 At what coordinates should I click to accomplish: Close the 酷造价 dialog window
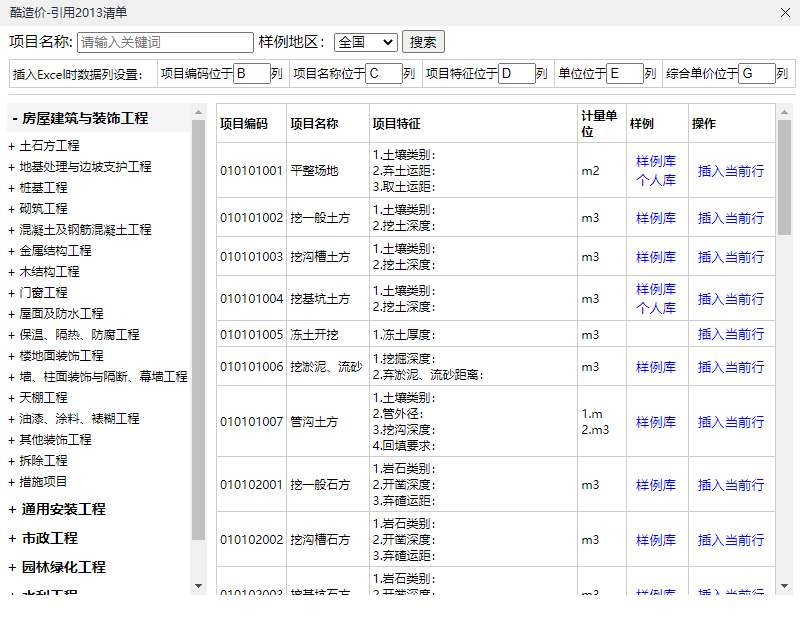point(785,13)
